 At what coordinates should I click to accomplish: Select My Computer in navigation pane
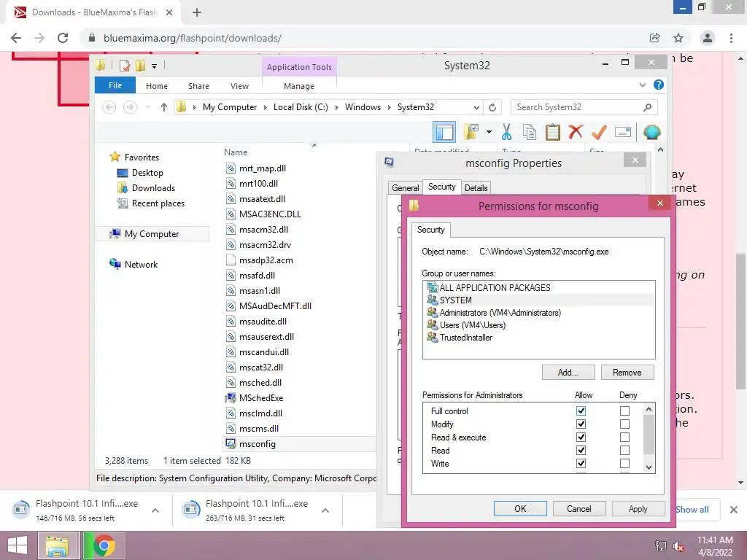152,234
